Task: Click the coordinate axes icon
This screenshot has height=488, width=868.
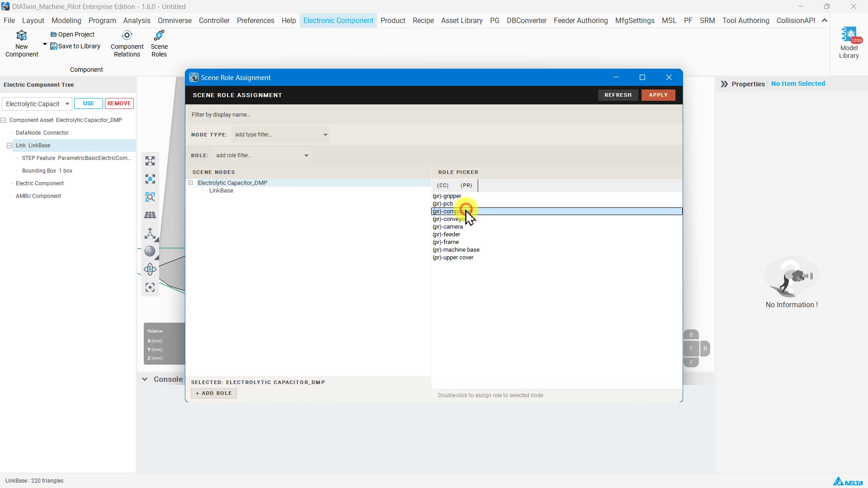Action: pyautogui.click(x=150, y=233)
